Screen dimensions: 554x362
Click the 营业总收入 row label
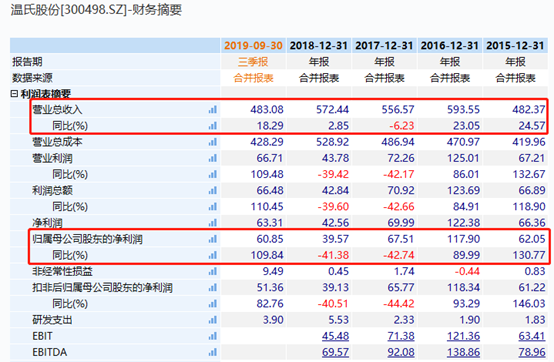[x=57, y=110]
